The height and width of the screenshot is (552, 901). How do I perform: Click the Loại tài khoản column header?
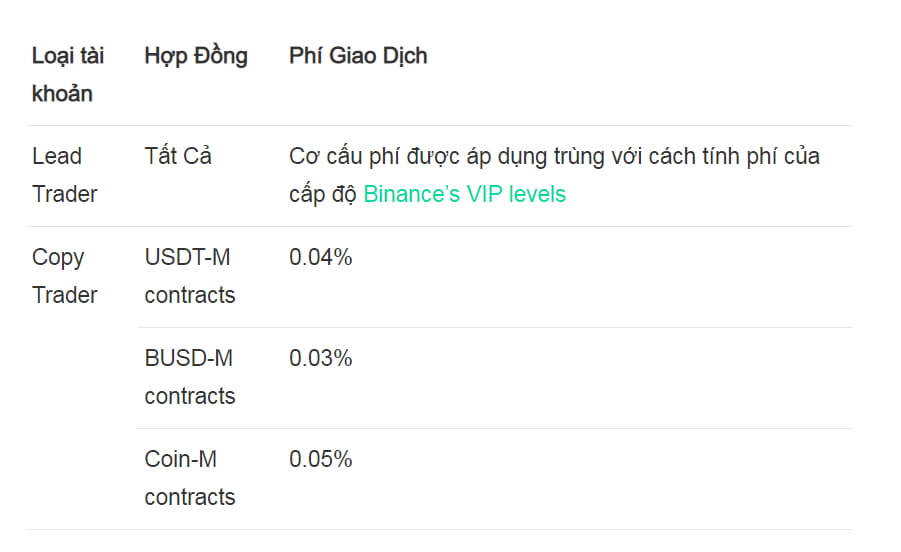(68, 75)
